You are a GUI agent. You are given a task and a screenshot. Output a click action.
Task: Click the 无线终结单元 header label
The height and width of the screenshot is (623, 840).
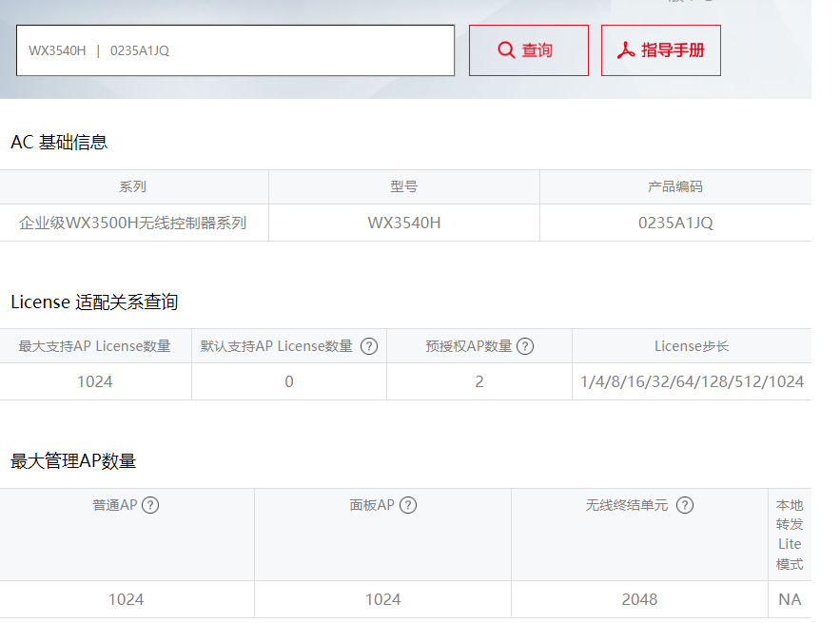tap(627, 505)
